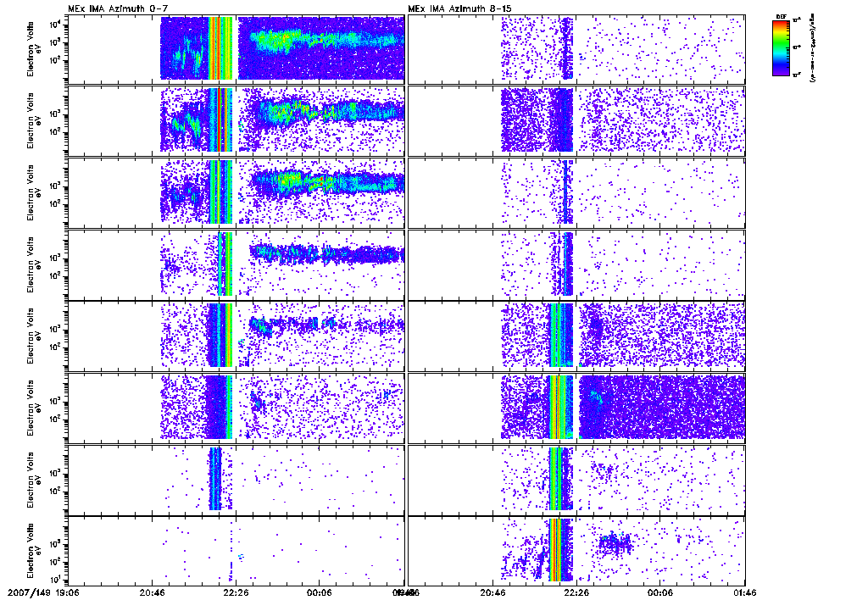Viewport: 868px width, 600px height.
Task: Click the '2007/149 19:06' start time label
Action: pyautogui.click(x=42, y=592)
